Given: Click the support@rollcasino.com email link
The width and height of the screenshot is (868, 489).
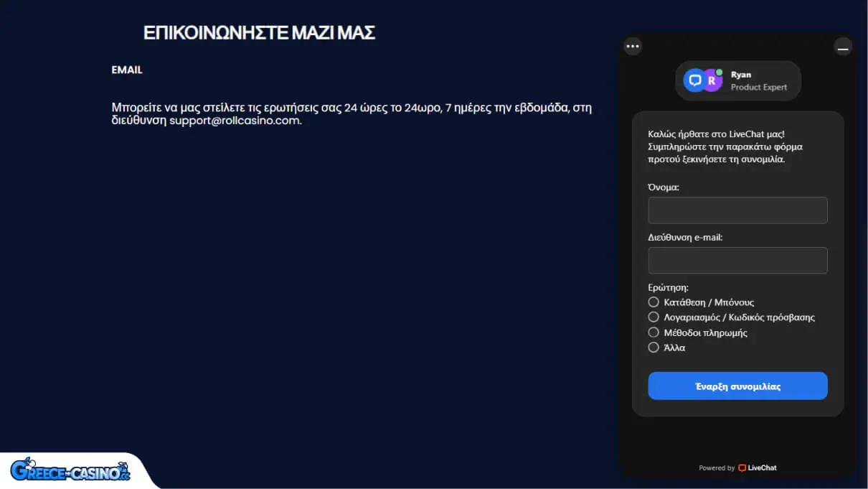Looking at the screenshot, I should 237,121.
